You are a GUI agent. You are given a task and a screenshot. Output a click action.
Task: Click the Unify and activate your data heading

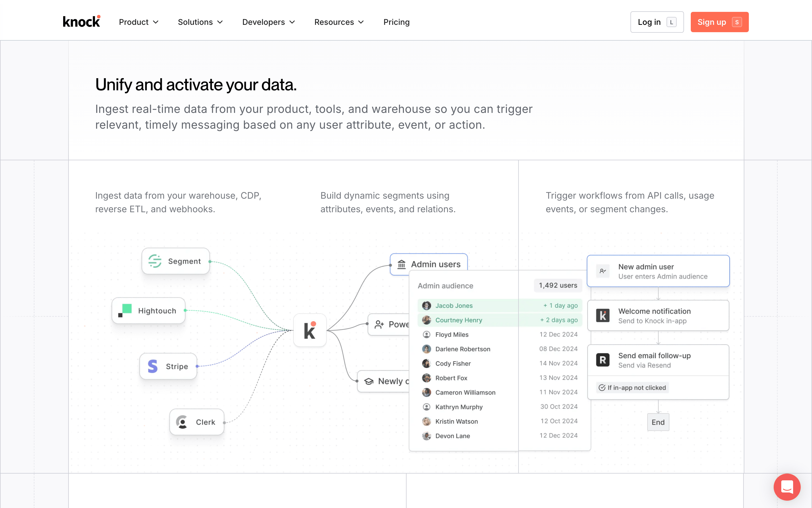click(x=196, y=85)
